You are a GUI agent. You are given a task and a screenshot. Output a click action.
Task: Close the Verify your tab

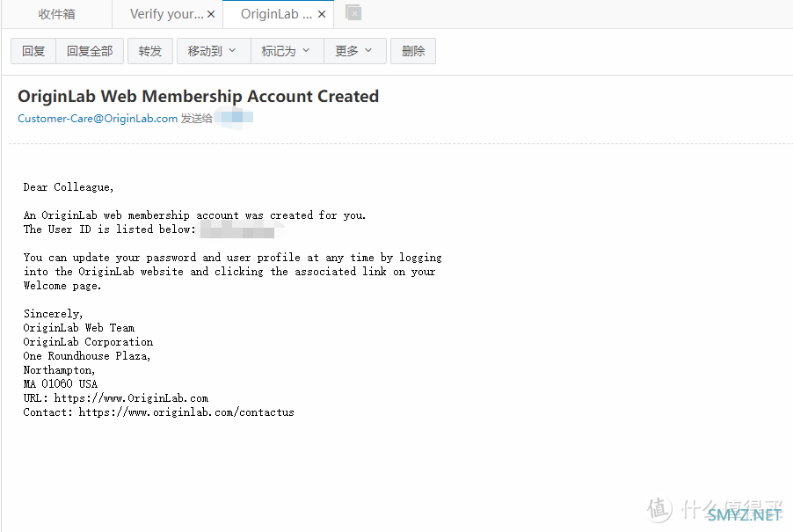click(211, 14)
